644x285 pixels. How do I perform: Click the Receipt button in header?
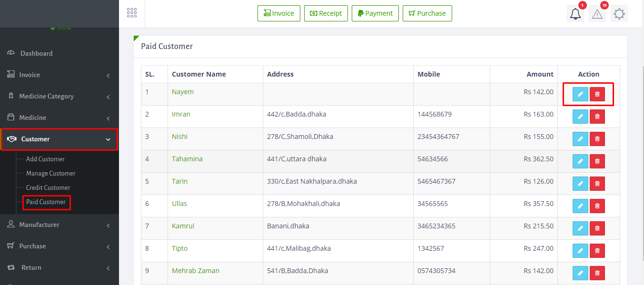click(326, 13)
